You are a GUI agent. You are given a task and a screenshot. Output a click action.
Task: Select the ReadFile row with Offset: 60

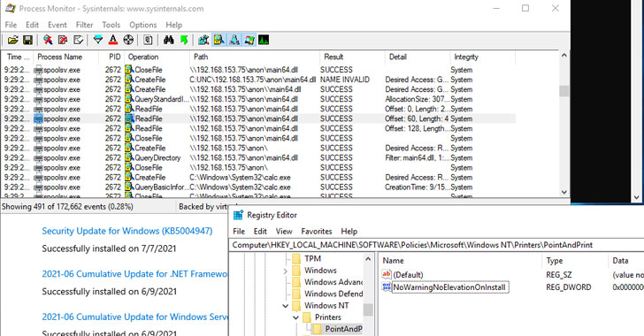coord(258,118)
